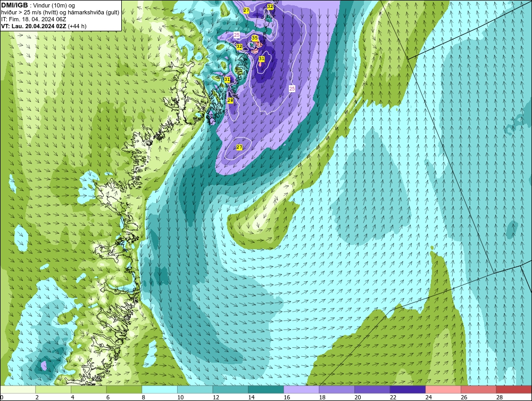
Task: Click the yellow 27 label at the map's top edge
Action: (x=246, y=11)
